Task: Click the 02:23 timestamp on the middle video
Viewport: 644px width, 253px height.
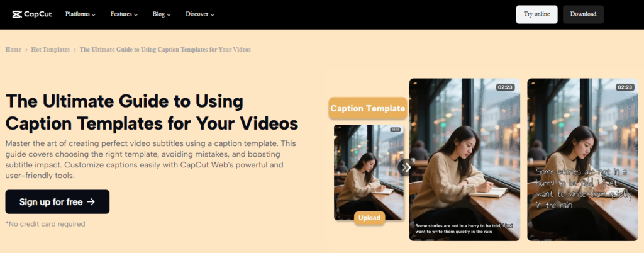Action: click(x=506, y=87)
